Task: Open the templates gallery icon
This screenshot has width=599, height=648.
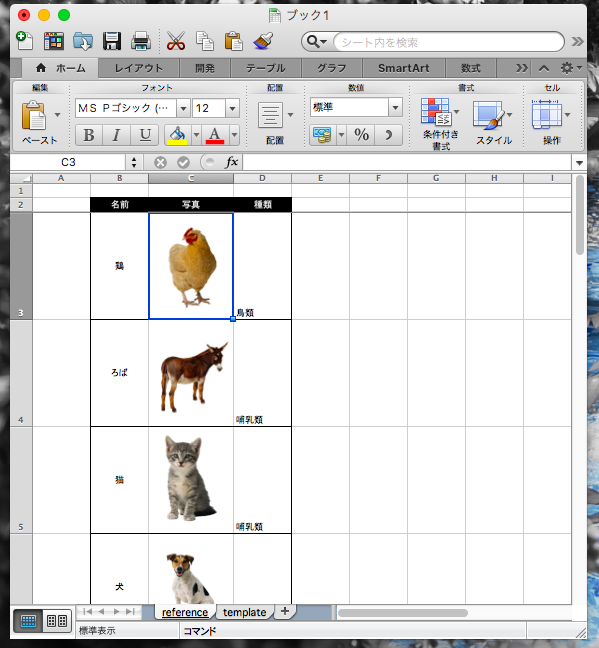Action: coord(54,41)
